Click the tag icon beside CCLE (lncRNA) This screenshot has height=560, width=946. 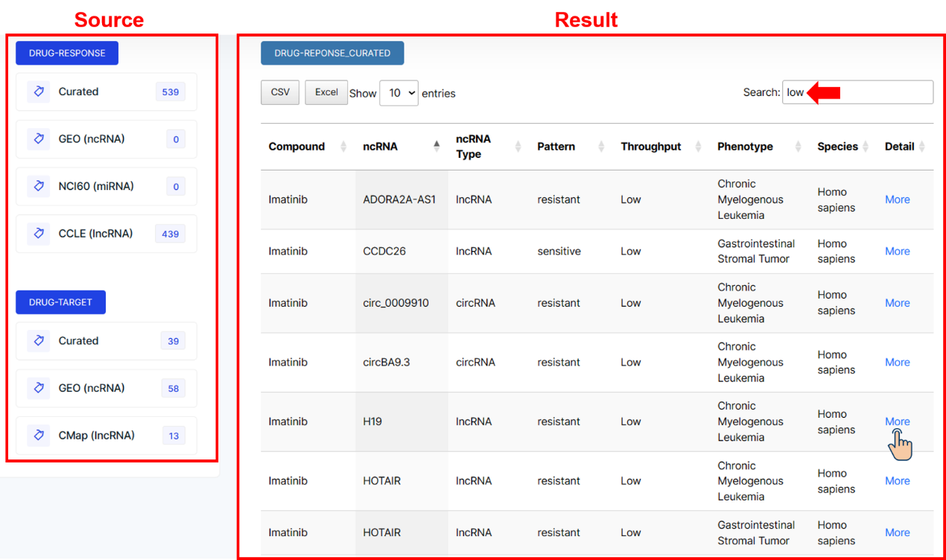point(38,234)
